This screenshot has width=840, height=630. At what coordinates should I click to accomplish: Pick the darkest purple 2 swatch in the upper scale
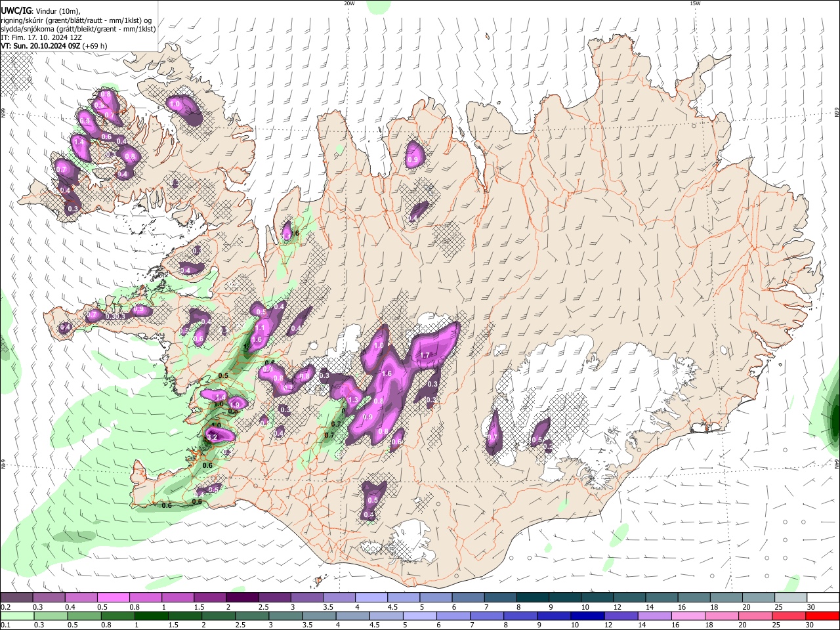(241, 598)
